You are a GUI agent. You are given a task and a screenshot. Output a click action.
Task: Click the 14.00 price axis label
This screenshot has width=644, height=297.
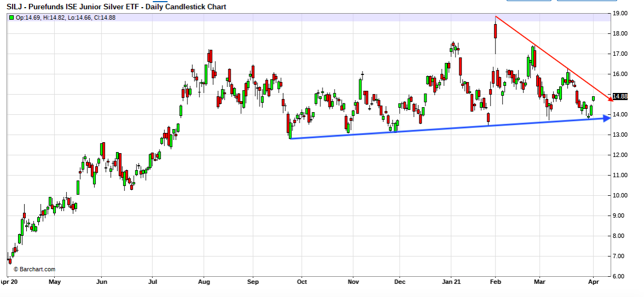pyautogui.click(x=620, y=114)
